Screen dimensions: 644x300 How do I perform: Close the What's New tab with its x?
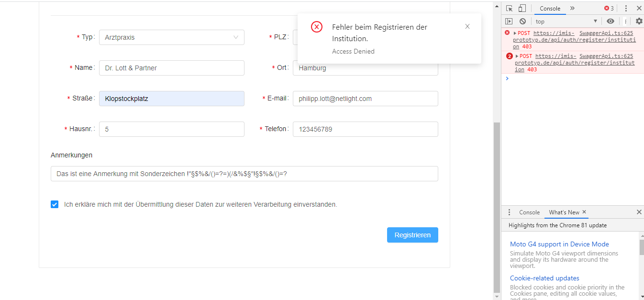click(584, 212)
